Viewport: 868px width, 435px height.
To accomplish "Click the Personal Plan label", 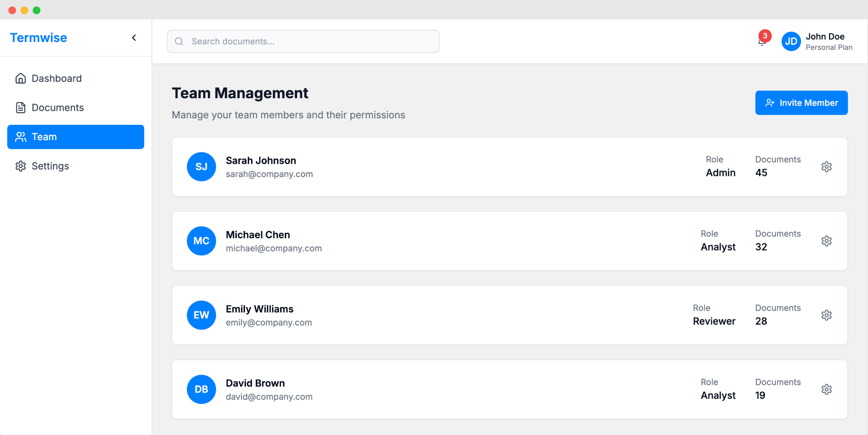I will pos(829,47).
